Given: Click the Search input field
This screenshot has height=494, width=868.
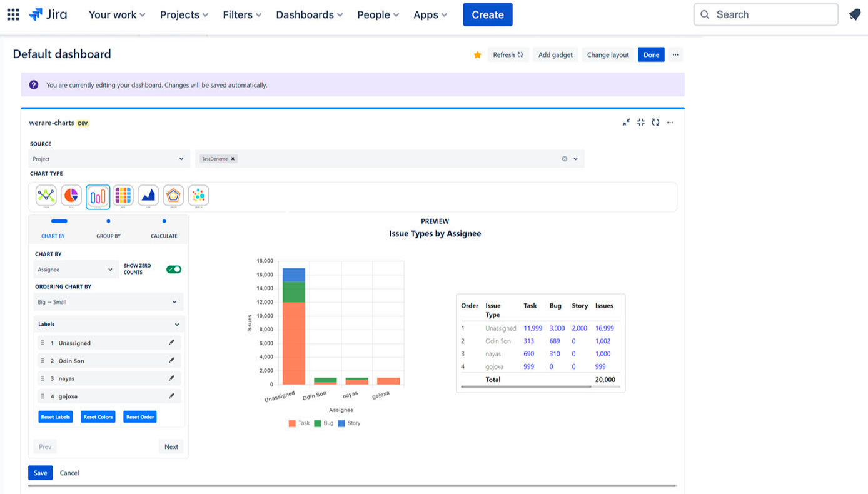Looking at the screenshot, I should [x=766, y=14].
